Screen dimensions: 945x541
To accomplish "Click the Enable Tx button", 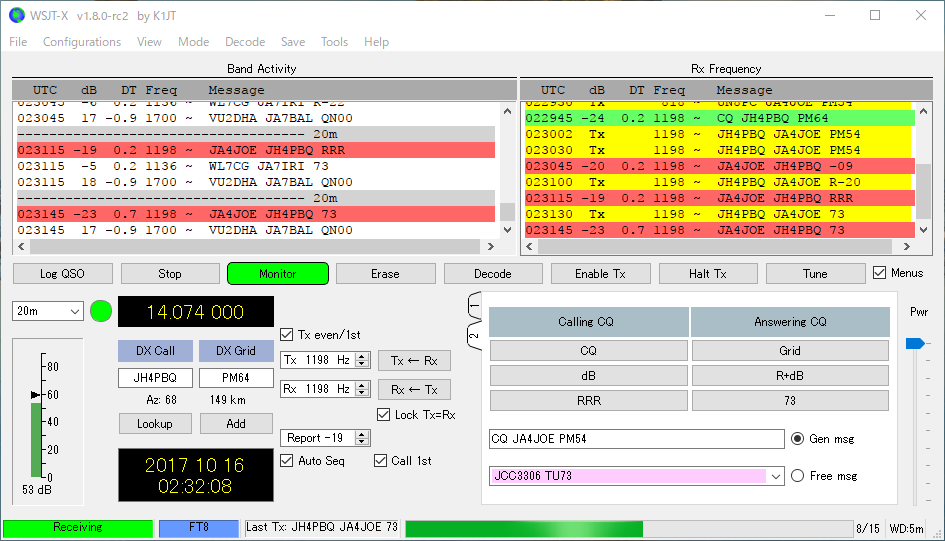I will point(600,274).
